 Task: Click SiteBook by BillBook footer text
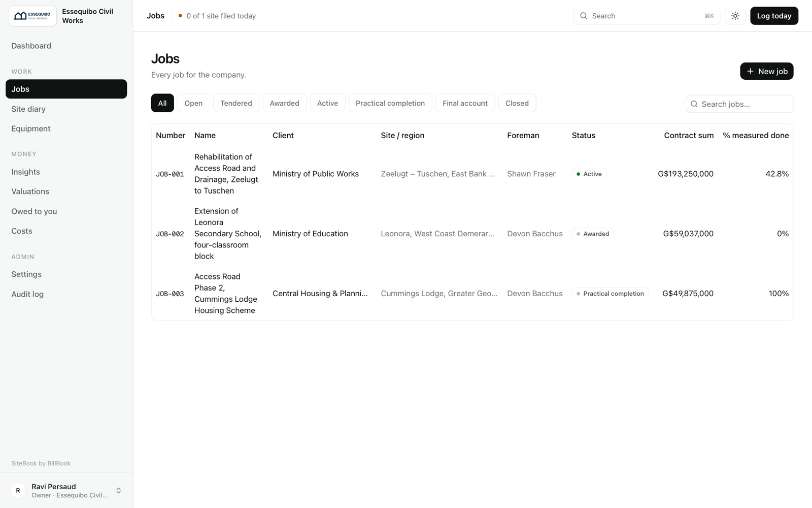41,463
